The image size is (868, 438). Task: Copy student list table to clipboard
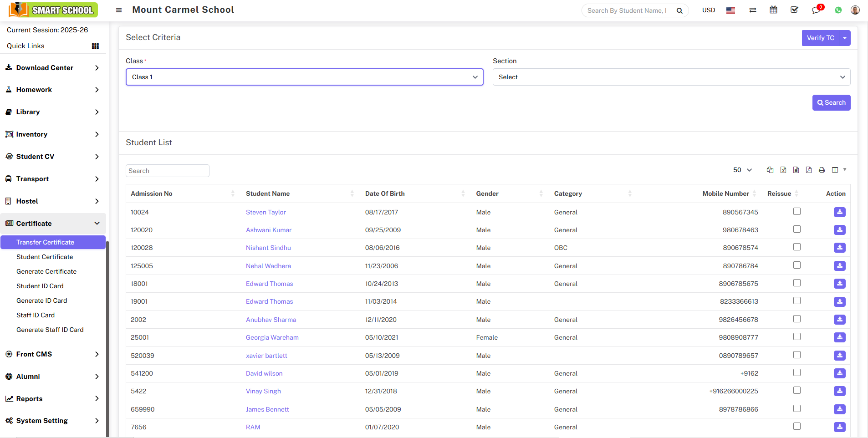coord(770,170)
